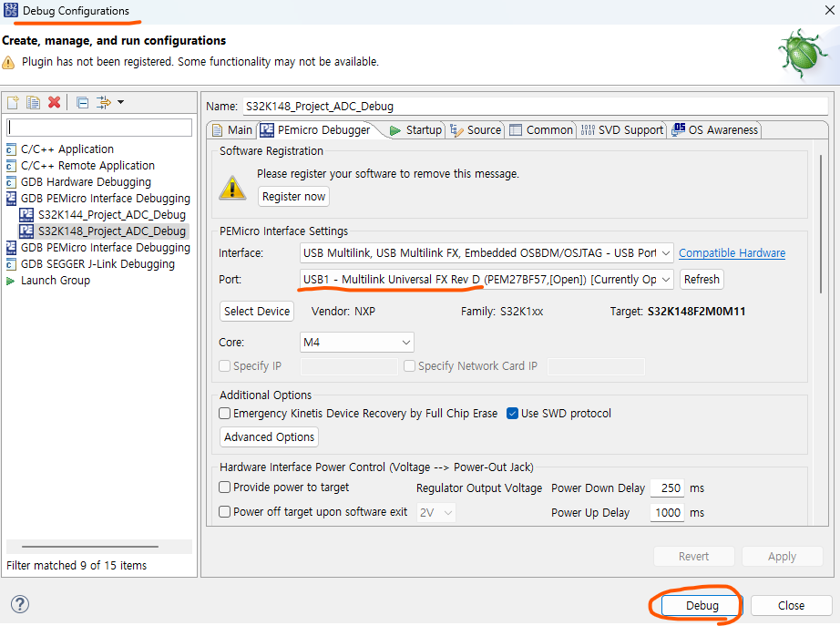
Task: Click the Advanced Options button
Action: tap(269, 436)
